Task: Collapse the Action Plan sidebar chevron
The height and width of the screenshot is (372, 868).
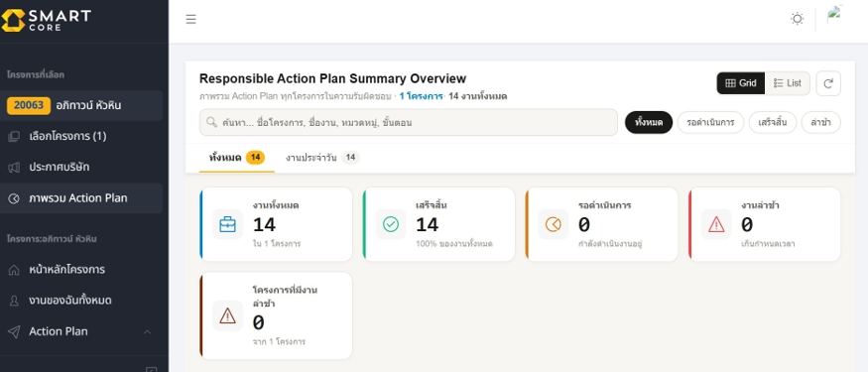Action: (x=147, y=331)
